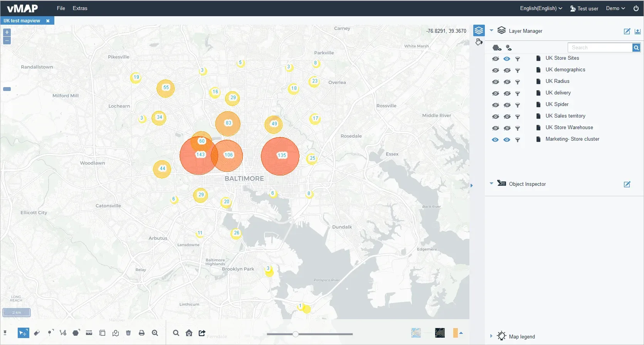Screen dimensions: 644x345
Task: Open the magnifier search tool in bottom toolbar
Action: 176,333
